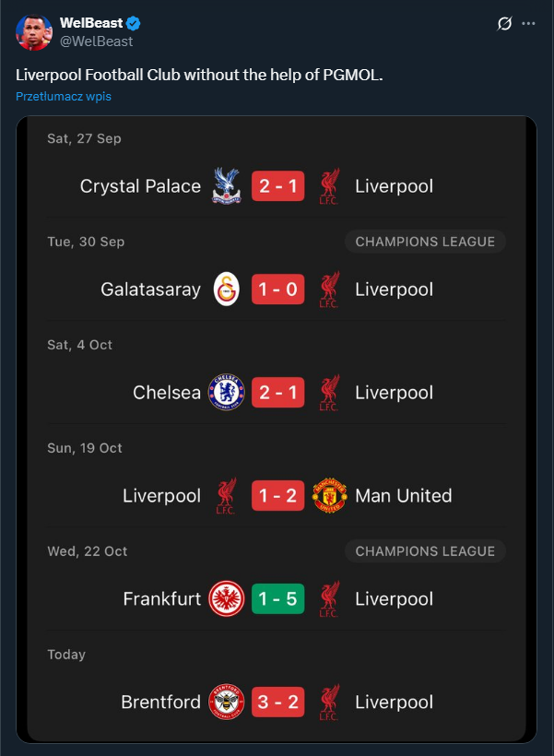Click the Galatasaray club crest
Screen dimensions: 554x756
pos(226,289)
